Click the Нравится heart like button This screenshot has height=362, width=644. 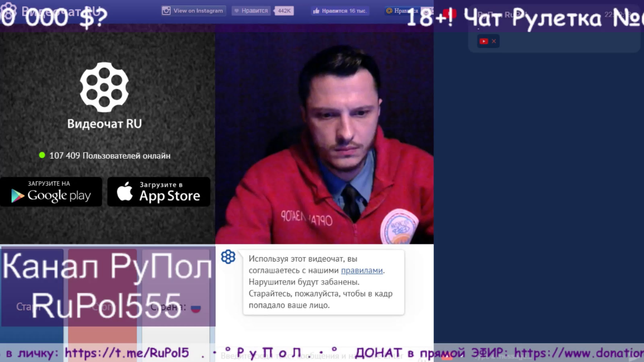tap(251, 11)
